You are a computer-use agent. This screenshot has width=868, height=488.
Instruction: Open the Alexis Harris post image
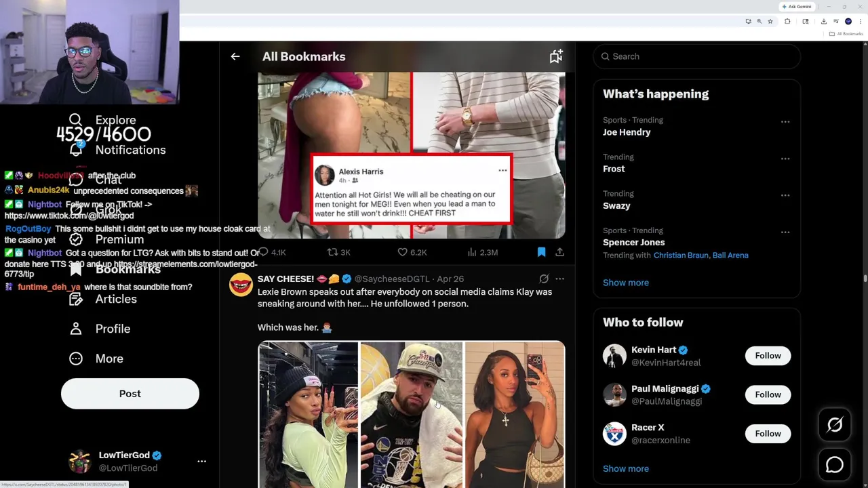point(412,155)
